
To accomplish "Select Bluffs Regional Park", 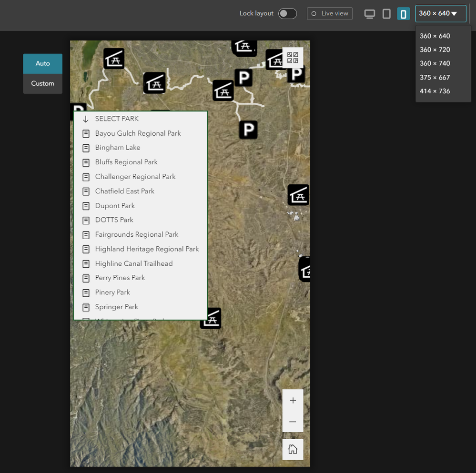I will 140,162.
